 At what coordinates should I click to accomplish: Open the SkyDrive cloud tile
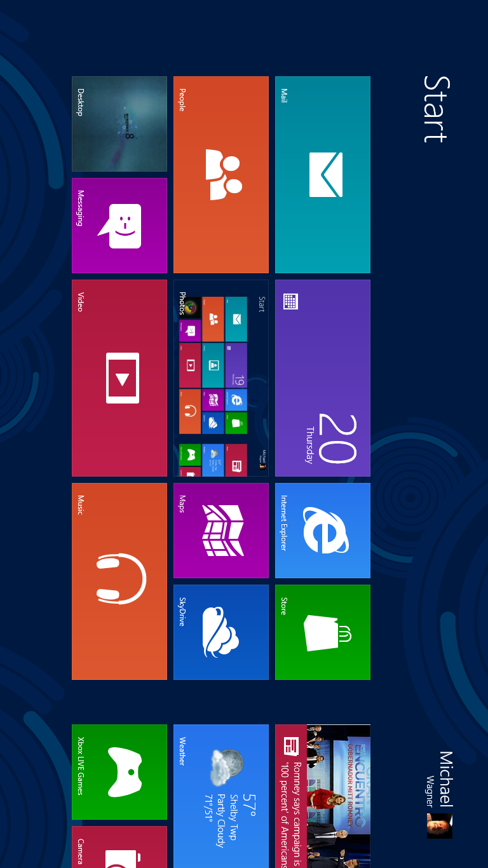click(x=221, y=632)
